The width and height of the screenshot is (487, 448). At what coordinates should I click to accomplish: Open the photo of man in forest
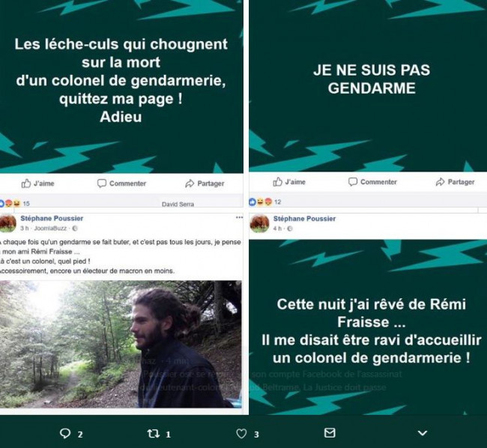[121, 344]
